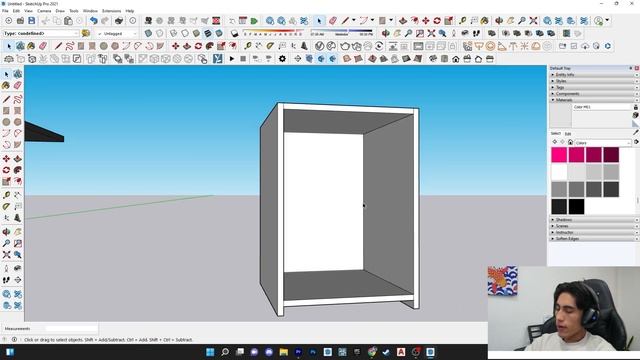
Task: Print the model using the printer icon
Action: click(x=119, y=20)
